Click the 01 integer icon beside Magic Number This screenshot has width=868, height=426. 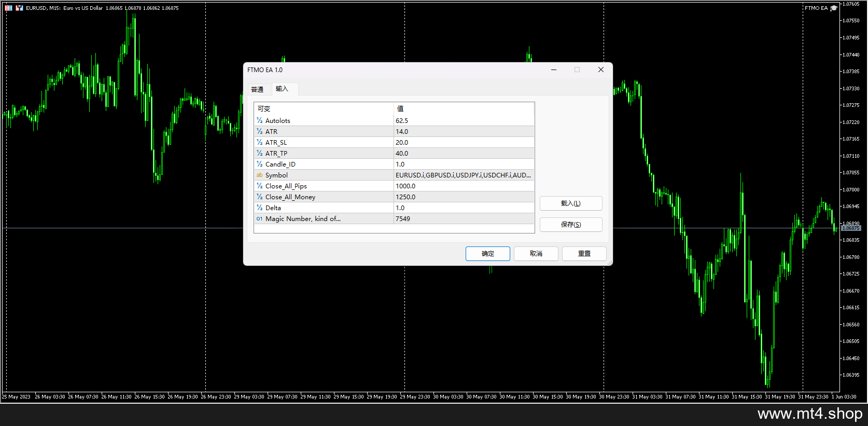pos(259,218)
